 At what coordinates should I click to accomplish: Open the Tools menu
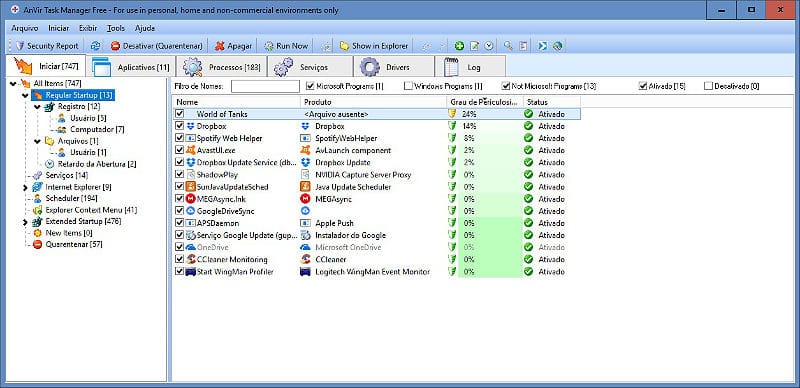[116, 28]
